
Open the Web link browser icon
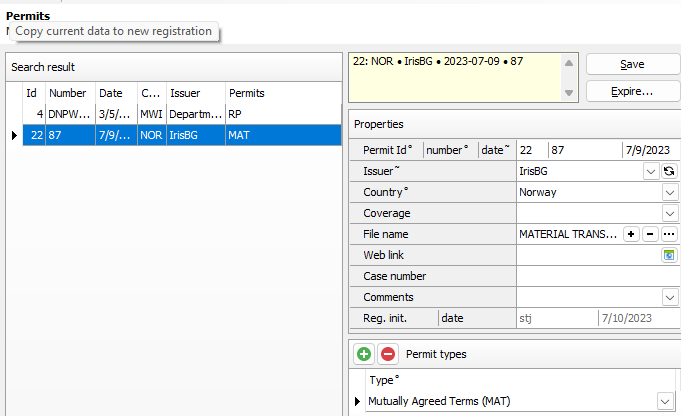click(x=669, y=255)
